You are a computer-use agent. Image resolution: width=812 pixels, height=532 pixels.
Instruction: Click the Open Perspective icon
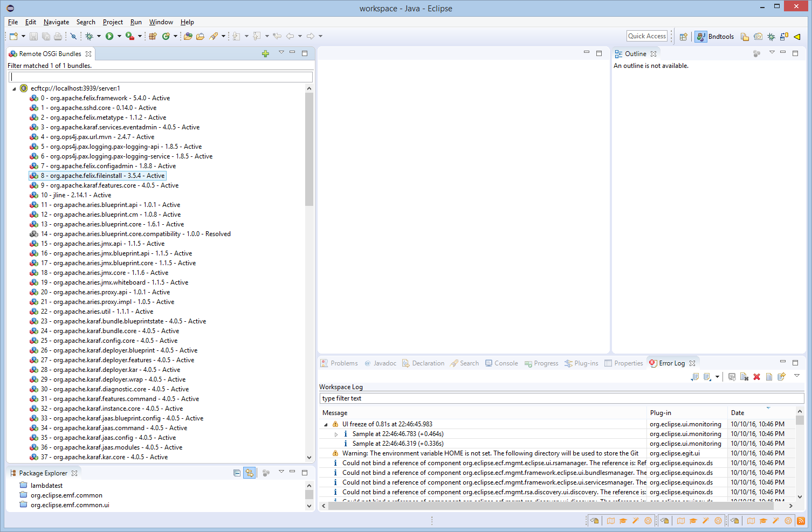[684, 37]
